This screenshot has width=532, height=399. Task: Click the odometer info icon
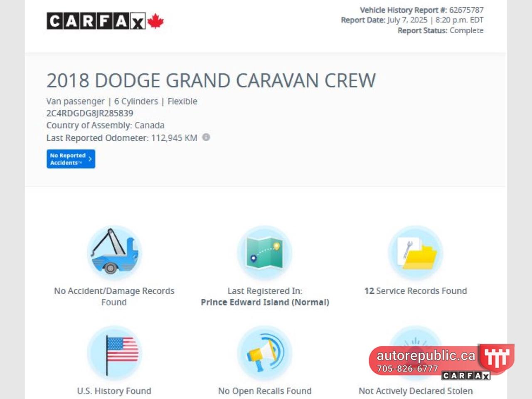[206, 137]
